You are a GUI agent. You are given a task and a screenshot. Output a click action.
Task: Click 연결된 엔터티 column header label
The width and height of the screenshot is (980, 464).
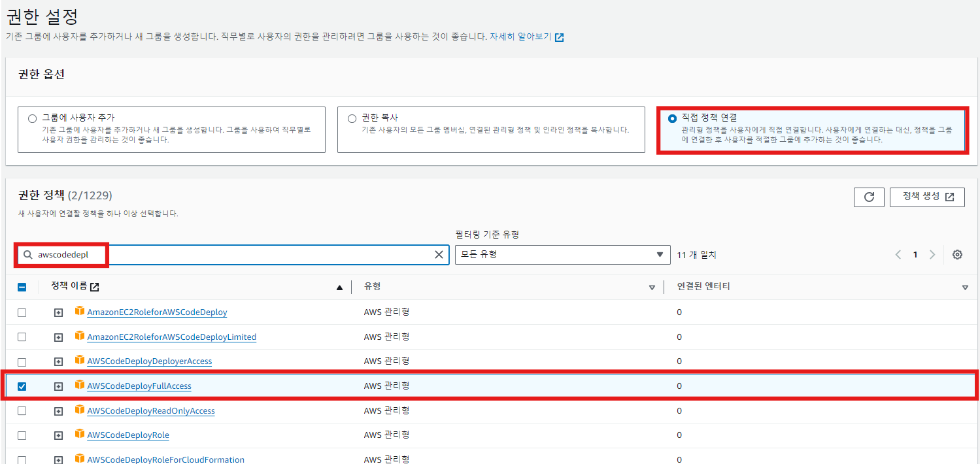pos(703,287)
